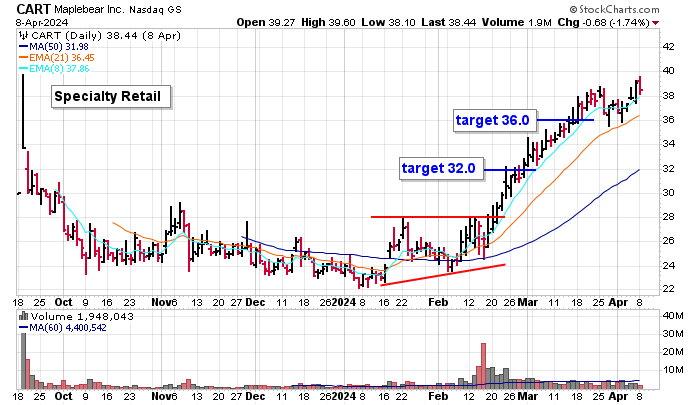Click the Apr label on the price chart axis
Image resolution: width=700 pixels, height=405 pixels.
[618, 302]
